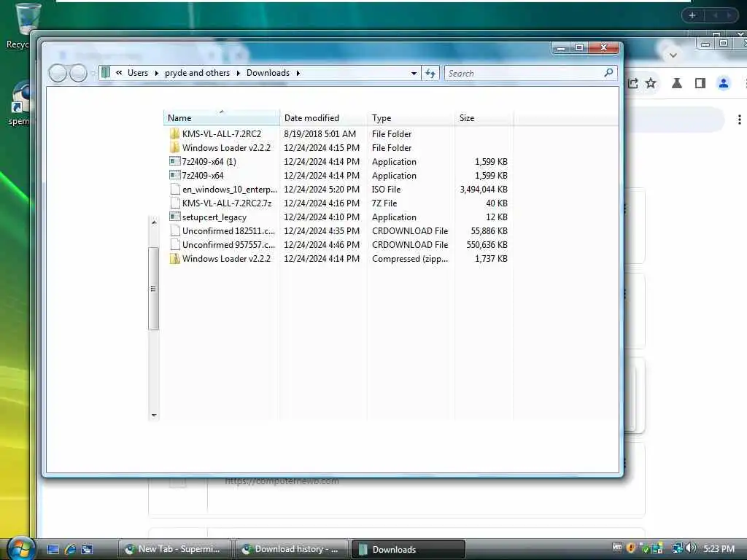Click the Users breadcrumb segment
747x560 pixels.
click(x=138, y=73)
